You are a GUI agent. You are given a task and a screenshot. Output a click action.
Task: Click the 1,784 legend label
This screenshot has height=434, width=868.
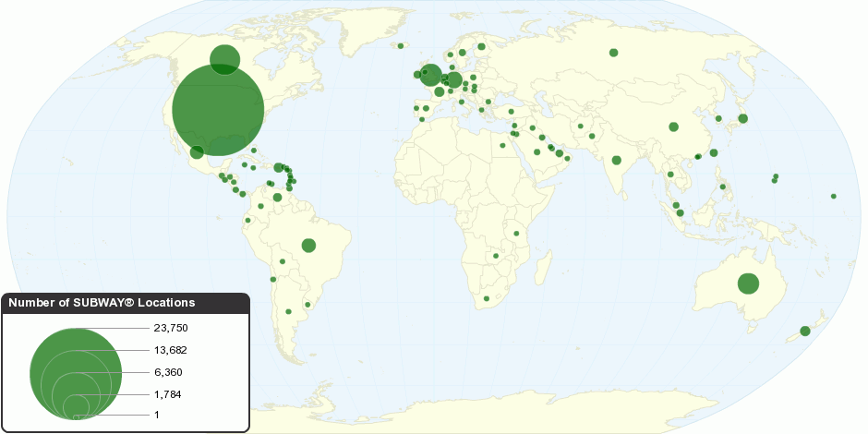click(168, 394)
